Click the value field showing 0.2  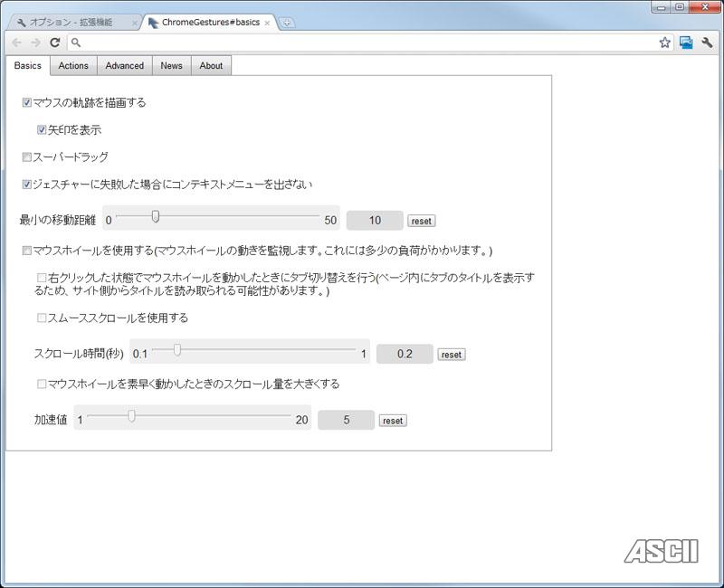pyautogui.click(x=405, y=354)
